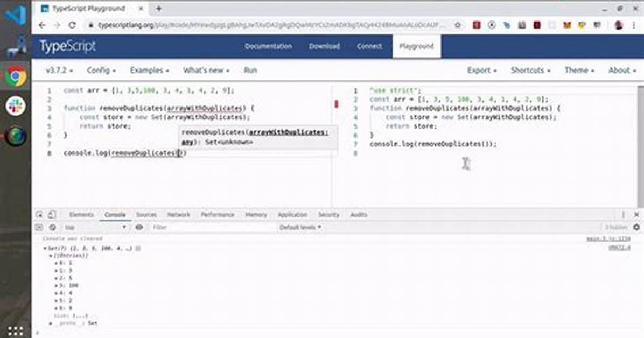Open the Config dropdown
The width and height of the screenshot is (644, 338).
(101, 70)
